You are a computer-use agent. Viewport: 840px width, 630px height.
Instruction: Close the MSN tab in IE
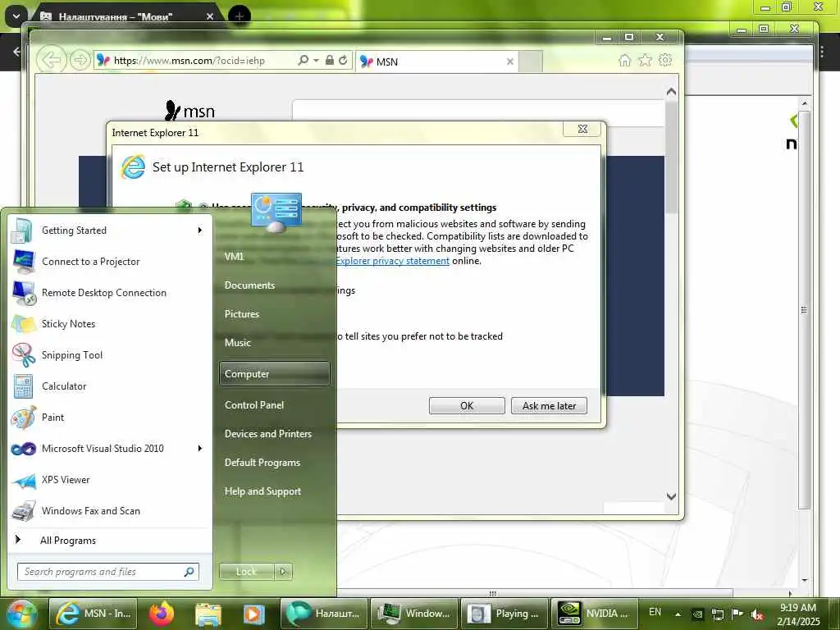(x=510, y=62)
